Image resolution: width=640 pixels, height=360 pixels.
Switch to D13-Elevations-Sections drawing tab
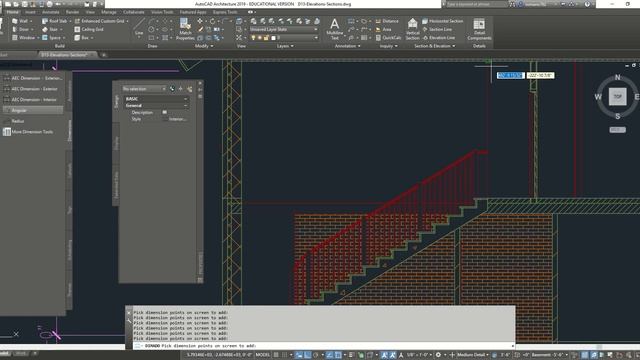click(x=67, y=54)
